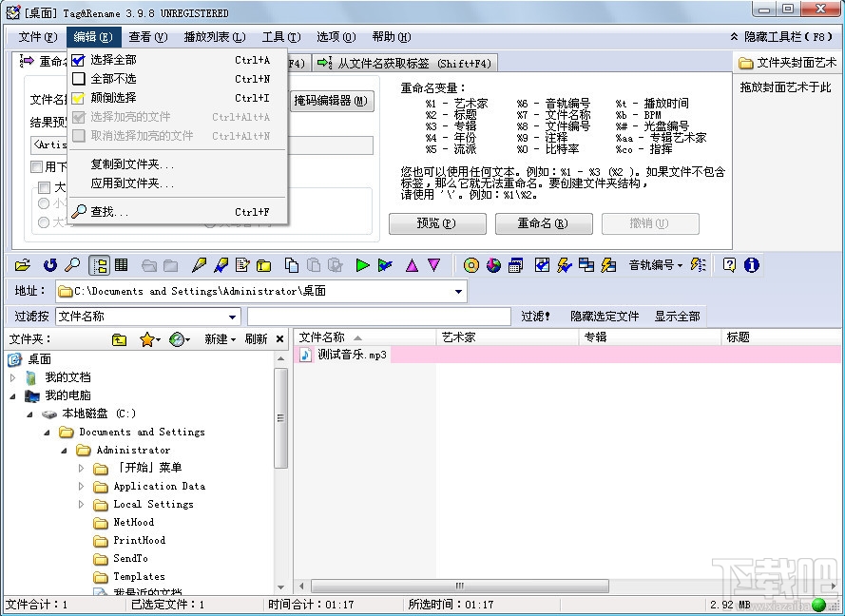845x616 pixels.
Task: Open the 工具 menu in the menu bar
Action: [279, 37]
